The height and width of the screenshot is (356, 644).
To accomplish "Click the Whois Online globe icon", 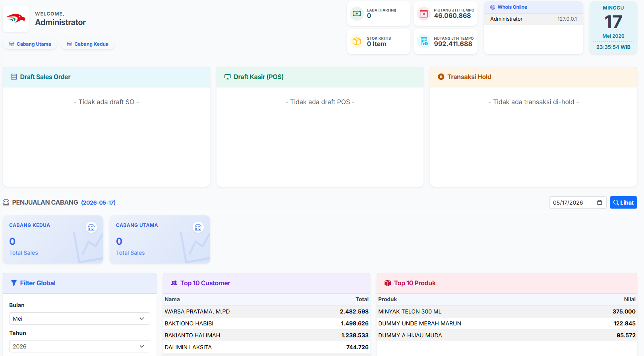I will (493, 7).
